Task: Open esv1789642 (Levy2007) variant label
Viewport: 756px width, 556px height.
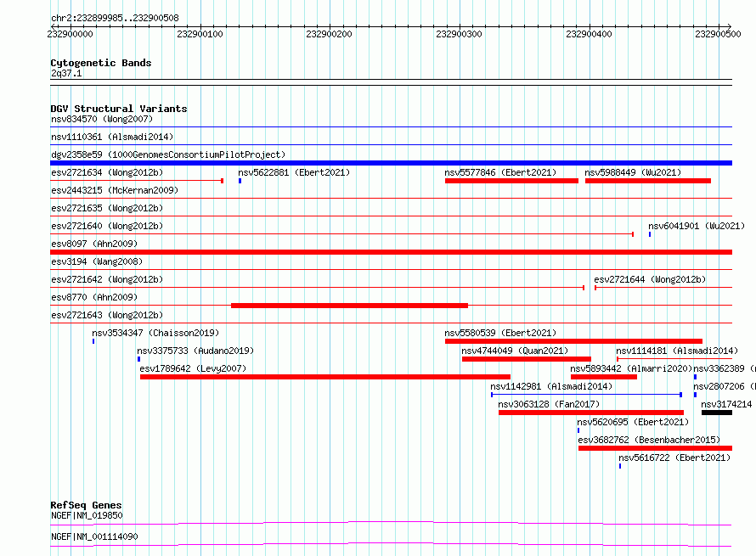Action: coord(193,368)
